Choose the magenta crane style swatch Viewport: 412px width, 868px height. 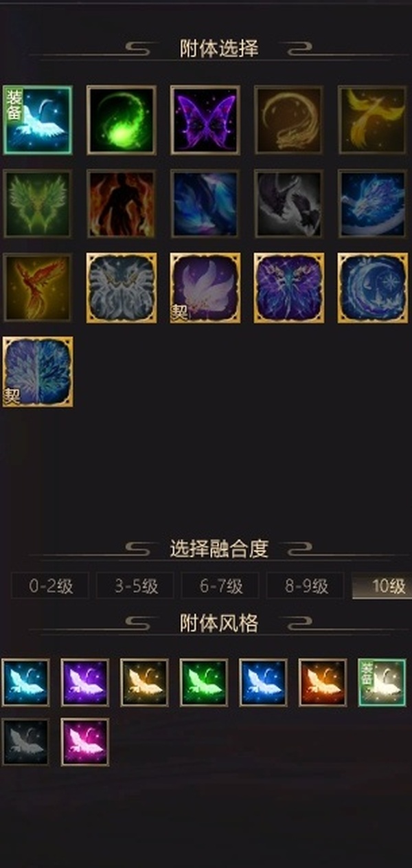pos(85,742)
